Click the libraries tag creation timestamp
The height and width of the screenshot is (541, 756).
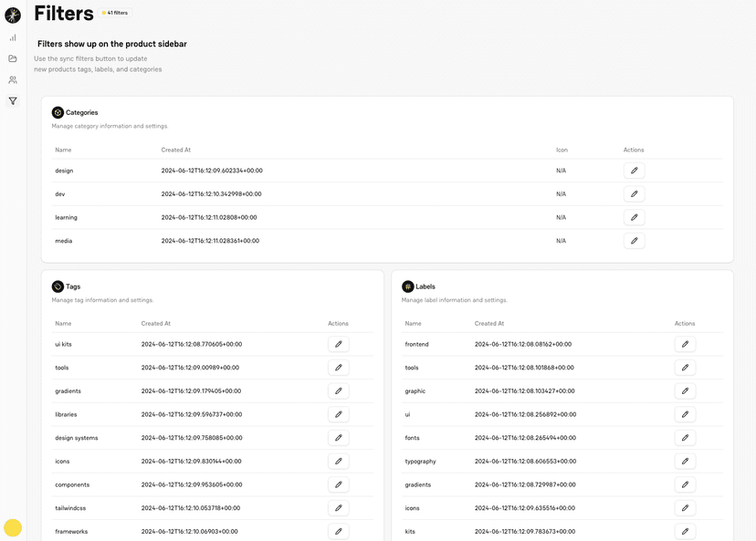[192, 414]
